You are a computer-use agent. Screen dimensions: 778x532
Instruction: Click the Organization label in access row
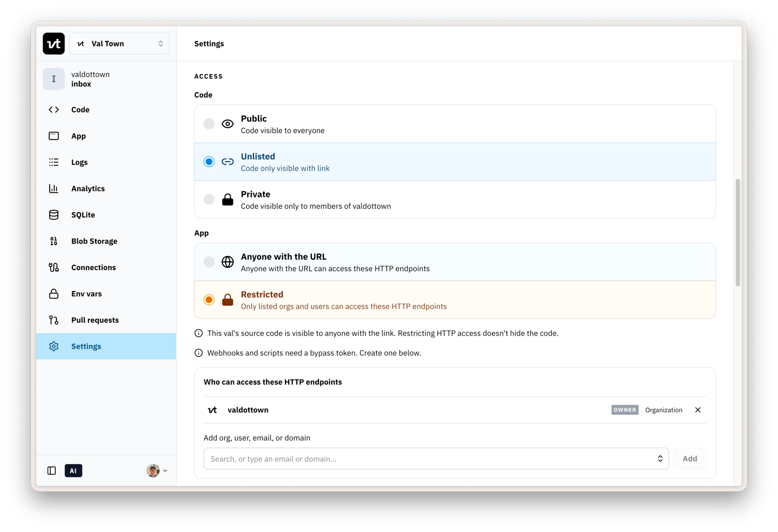click(x=663, y=410)
